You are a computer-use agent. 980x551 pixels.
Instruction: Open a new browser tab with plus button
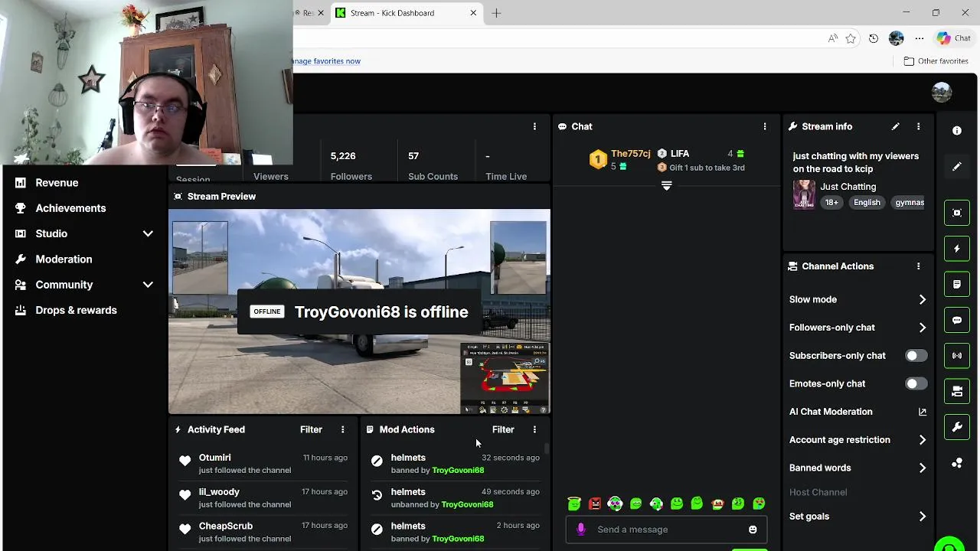point(496,13)
